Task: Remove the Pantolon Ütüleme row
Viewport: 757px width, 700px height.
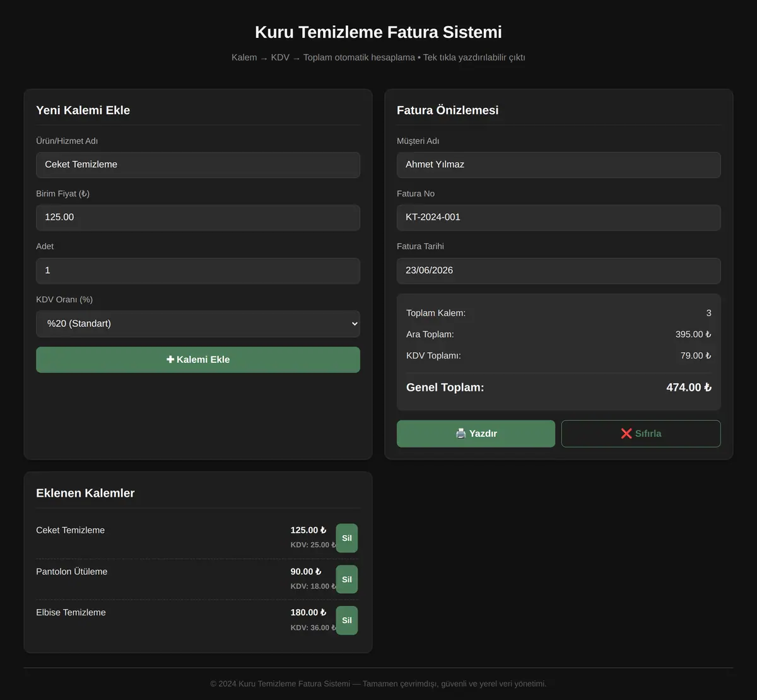Action: tap(346, 579)
